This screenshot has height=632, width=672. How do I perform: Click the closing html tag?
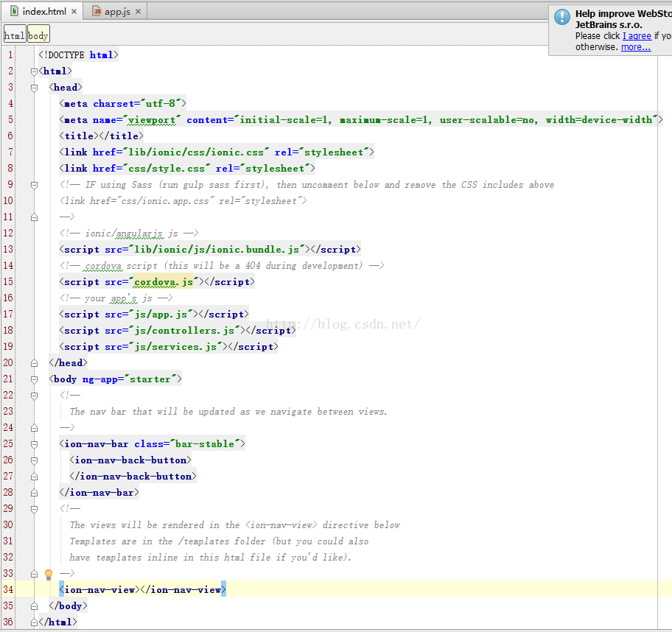pyautogui.click(x=57, y=622)
